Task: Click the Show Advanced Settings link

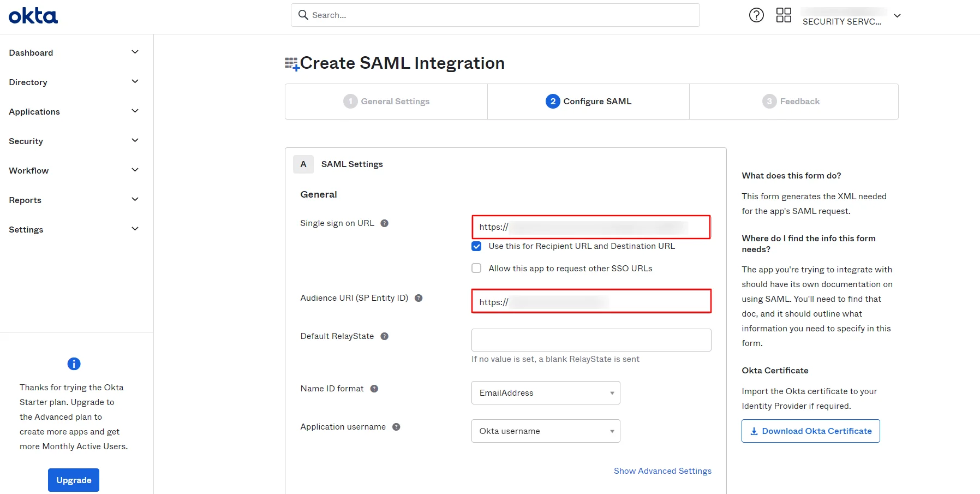Action: coord(662,471)
